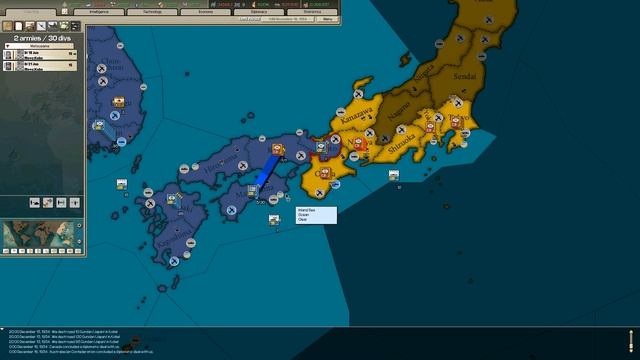Expand the army group dropdown under '2 armies / 30 divs'
The width and height of the screenshot is (640, 360).
click(x=40, y=46)
